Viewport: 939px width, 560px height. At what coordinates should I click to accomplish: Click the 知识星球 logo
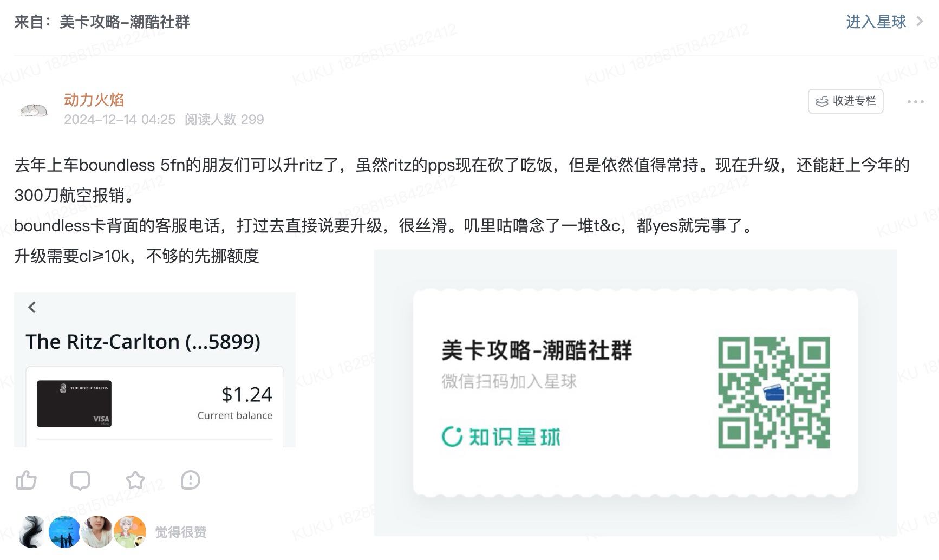point(501,437)
